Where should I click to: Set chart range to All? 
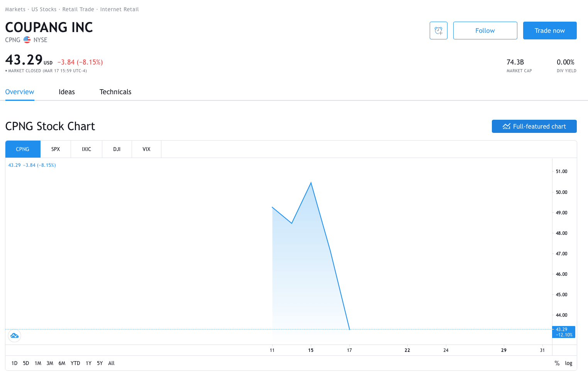tap(111, 363)
